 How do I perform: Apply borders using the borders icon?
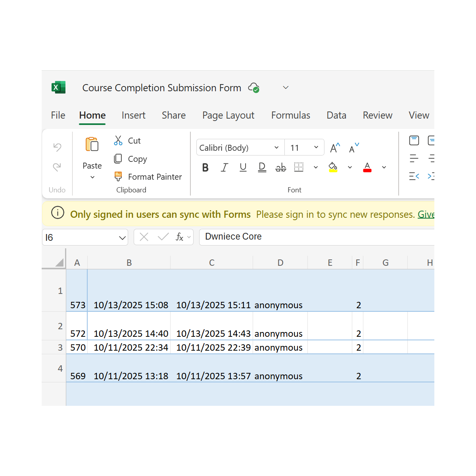point(299,167)
